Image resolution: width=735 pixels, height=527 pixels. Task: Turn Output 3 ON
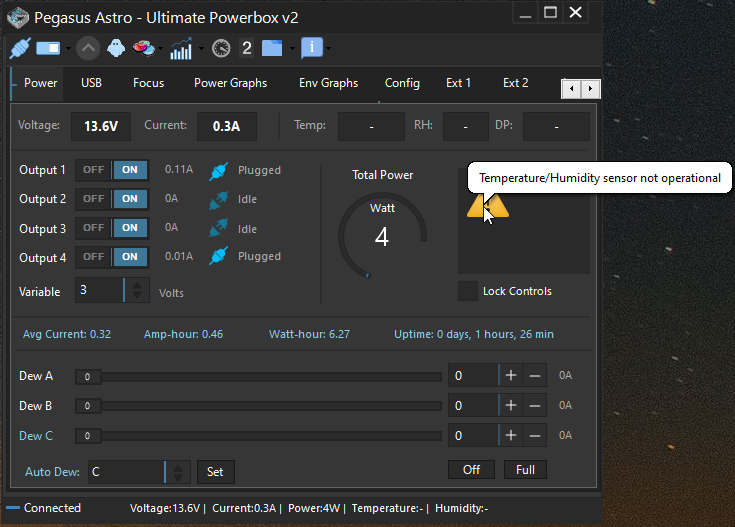130,228
